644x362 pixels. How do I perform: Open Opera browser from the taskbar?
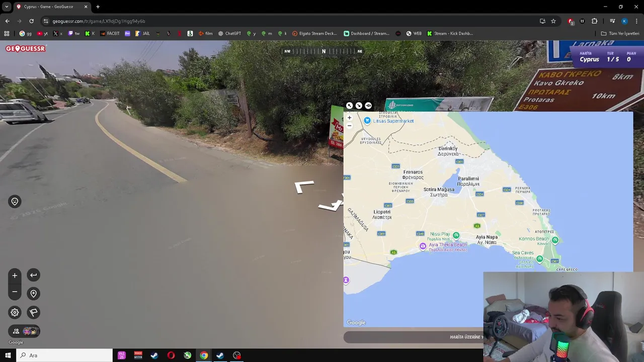pyautogui.click(x=171, y=355)
